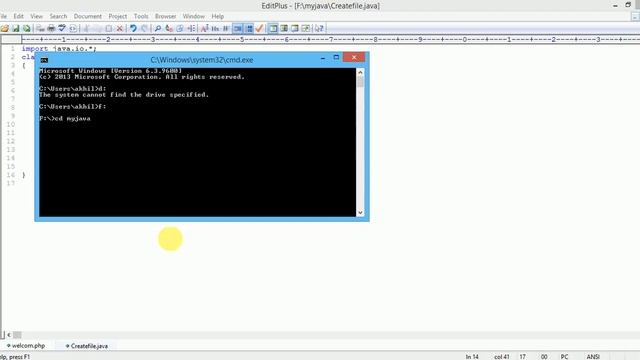The width and height of the screenshot is (640, 360).
Task: Click the column ruler above the editor
Action: (331, 40)
